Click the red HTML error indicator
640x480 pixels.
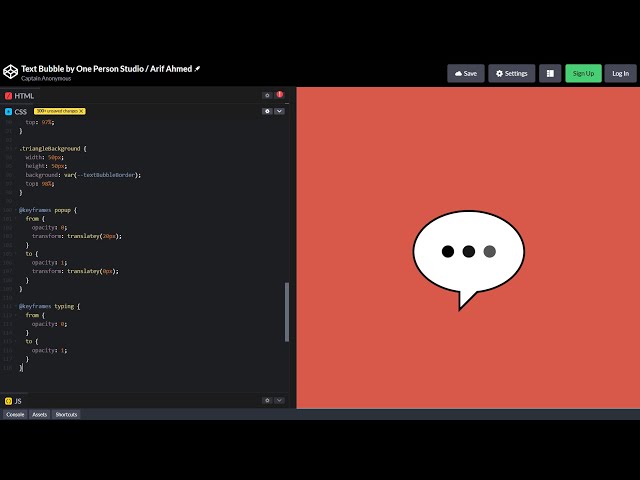(x=280, y=95)
